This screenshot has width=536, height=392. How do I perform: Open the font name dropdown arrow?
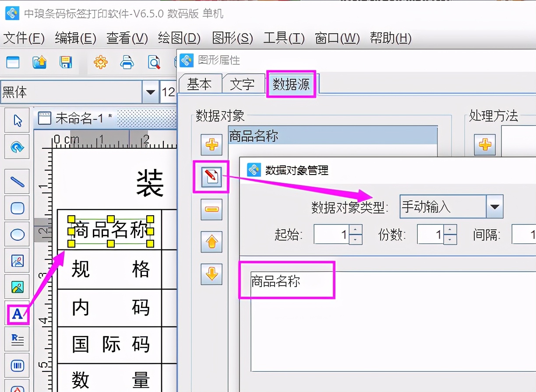[150, 92]
